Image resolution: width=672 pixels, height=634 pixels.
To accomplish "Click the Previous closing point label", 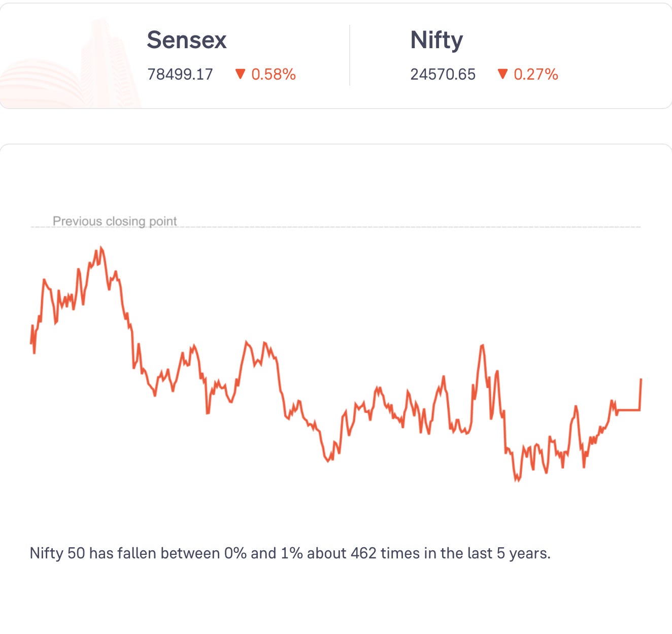I will coord(115,221).
